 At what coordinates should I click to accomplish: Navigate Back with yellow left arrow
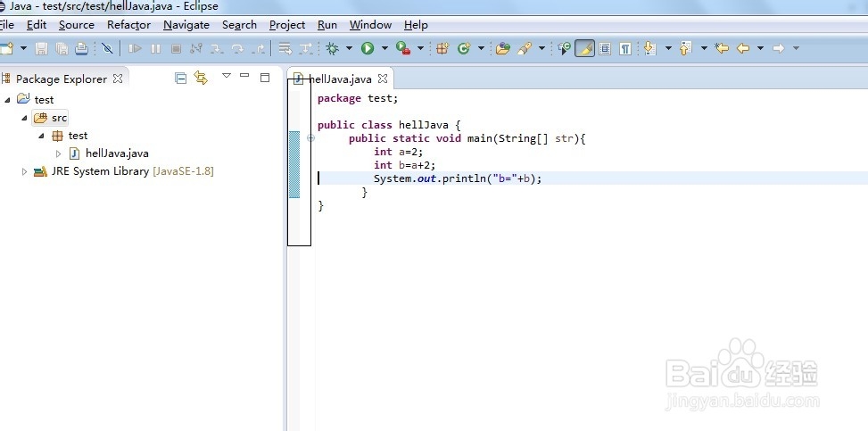(743, 49)
